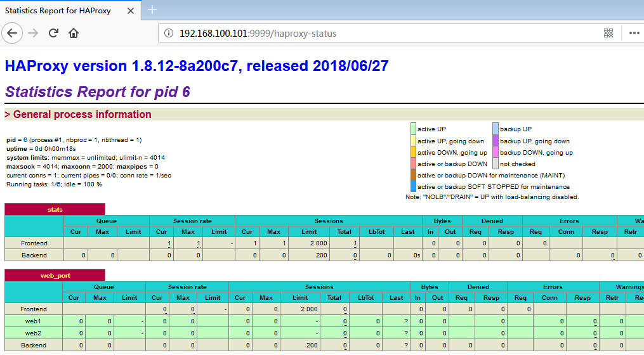Click the Sessions header in web_port table
Image resolution: width=644 pixels, height=355 pixels.
[319, 287]
